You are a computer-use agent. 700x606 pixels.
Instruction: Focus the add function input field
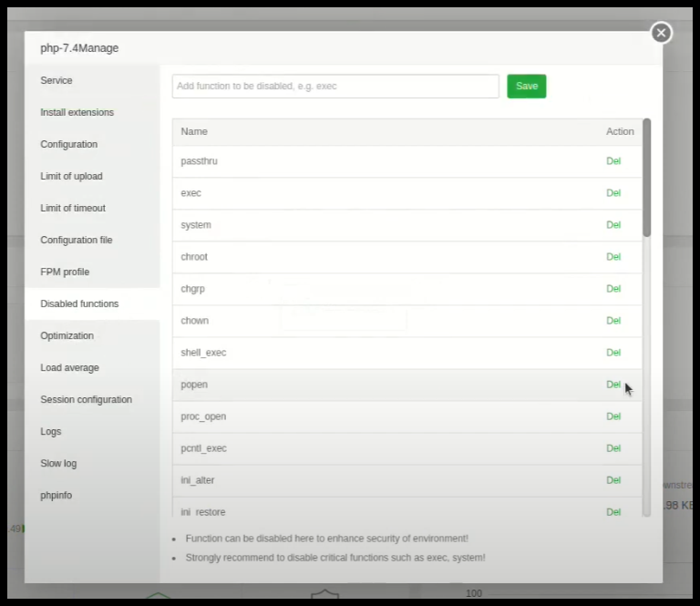pos(335,86)
